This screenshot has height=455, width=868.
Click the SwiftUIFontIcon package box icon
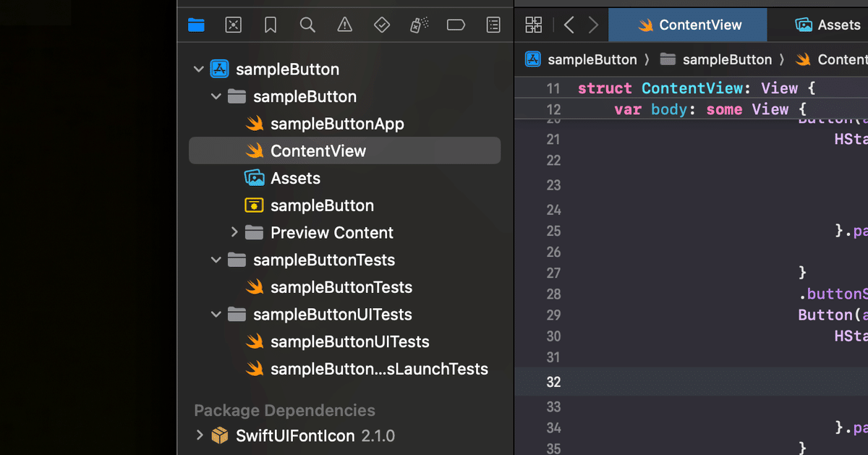click(x=219, y=435)
